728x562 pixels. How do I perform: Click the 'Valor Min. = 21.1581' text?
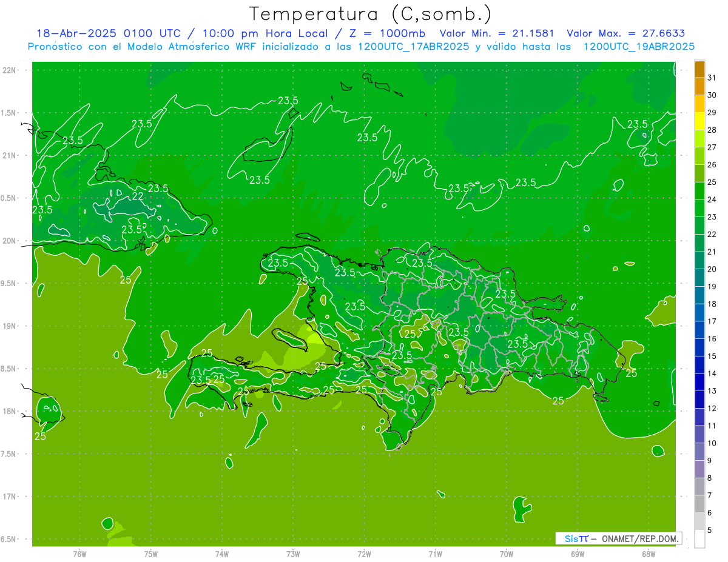(x=496, y=34)
